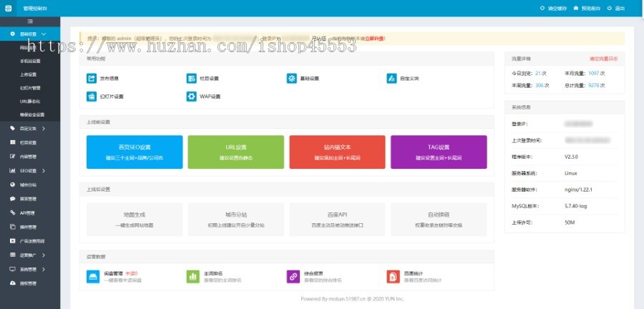Screen dimensions: 644x309
Task: Click the 幻灯片设置 slideshow icon
Action: tap(91, 97)
